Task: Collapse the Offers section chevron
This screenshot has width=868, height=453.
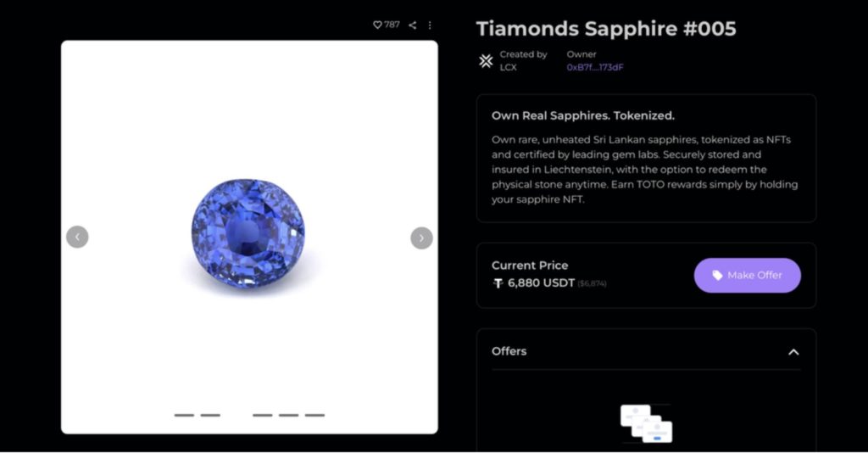Action: tap(793, 352)
